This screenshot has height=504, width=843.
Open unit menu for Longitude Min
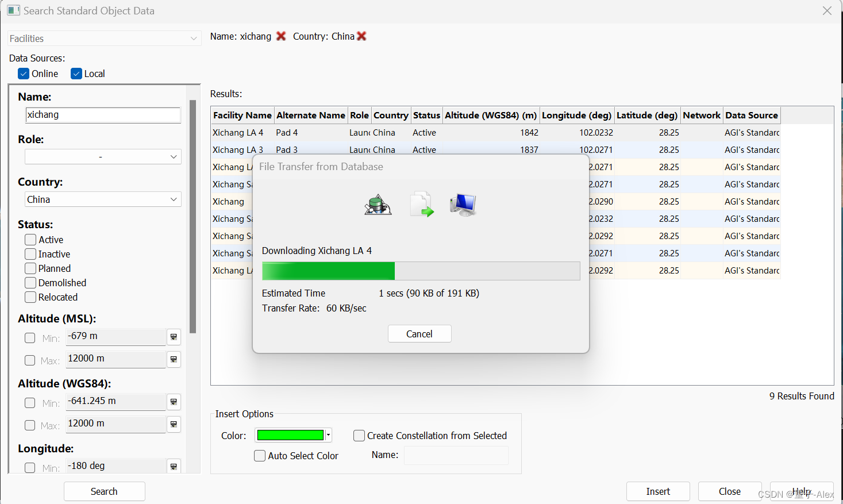pos(174,467)
